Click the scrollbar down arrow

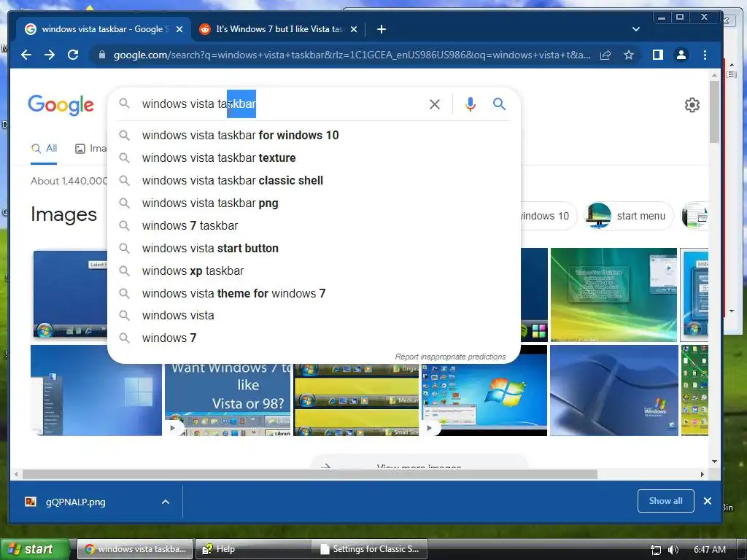click(x=714, y=461)
